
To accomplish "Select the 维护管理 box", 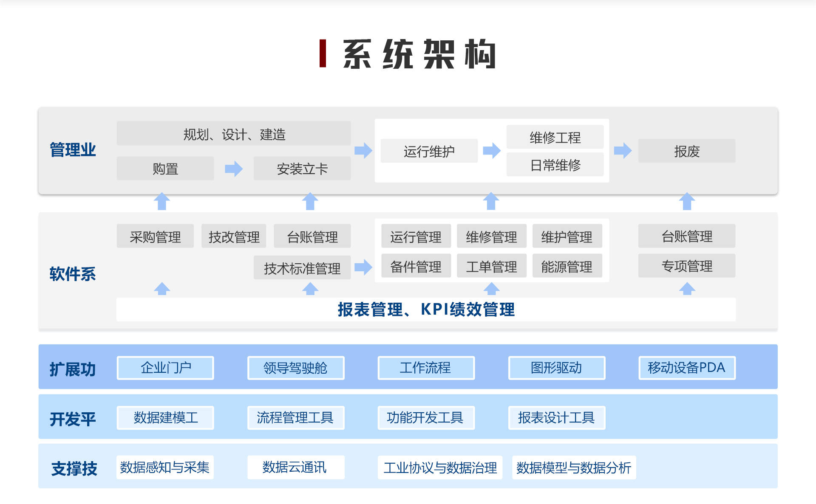I will click(x=567, y=236).
